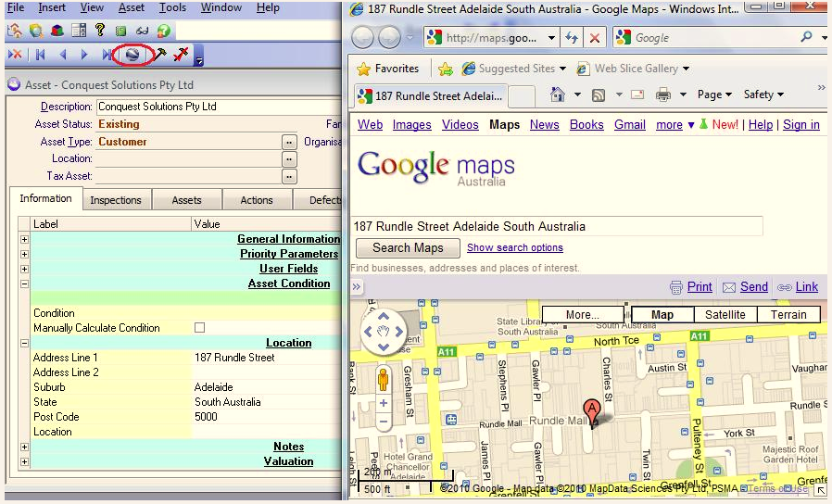Open the browser Safety dropdown menu
Image resolution: width=832 pixels, height=504 pixels.
[763, 94]
